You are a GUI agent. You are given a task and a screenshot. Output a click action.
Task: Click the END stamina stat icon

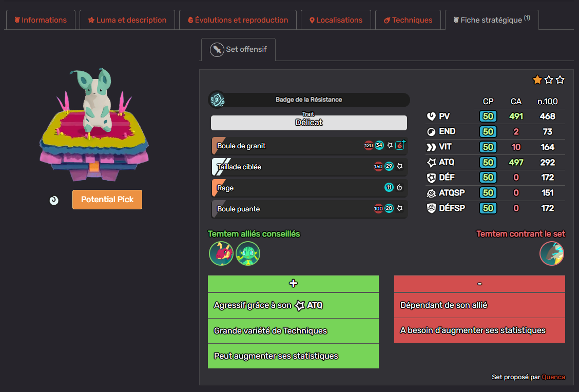coord(431,132)
